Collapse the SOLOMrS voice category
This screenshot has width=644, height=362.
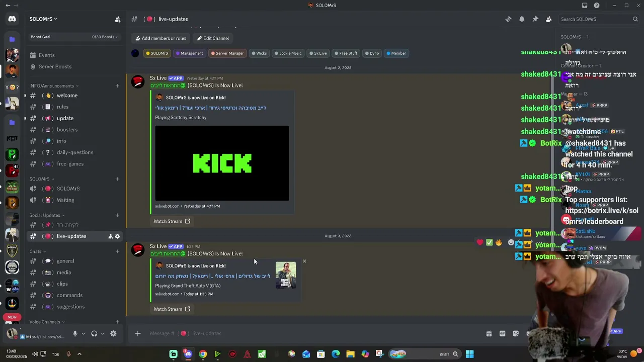pos(42,179)
